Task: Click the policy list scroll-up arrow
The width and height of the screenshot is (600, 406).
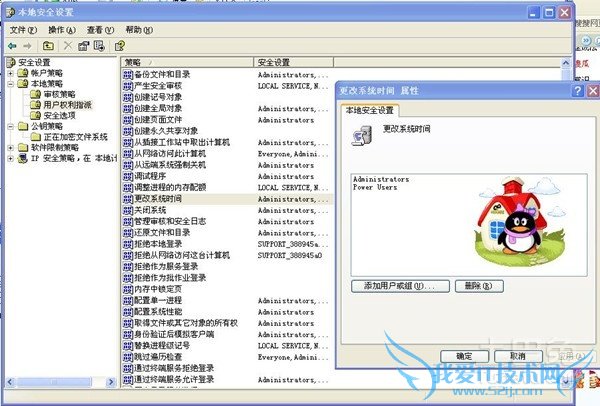Action: [x=566, y=63]
